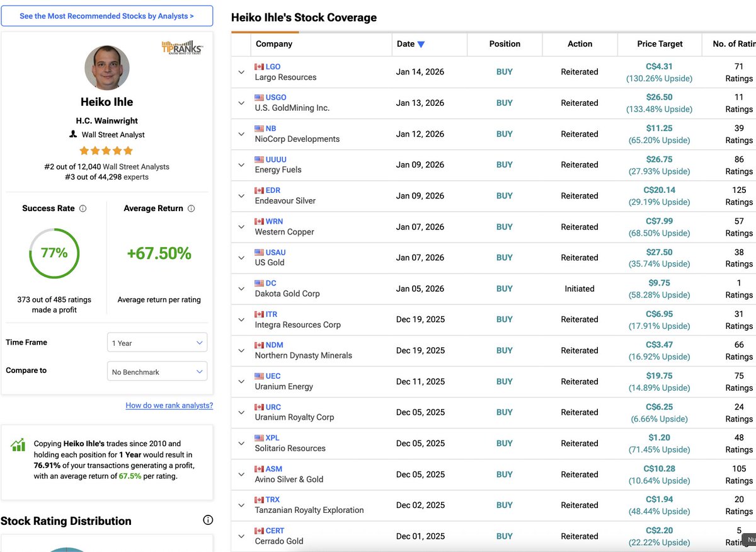The image size is (756, 552).
Task: Sort by the Action column header
Action: coord(580,44)
